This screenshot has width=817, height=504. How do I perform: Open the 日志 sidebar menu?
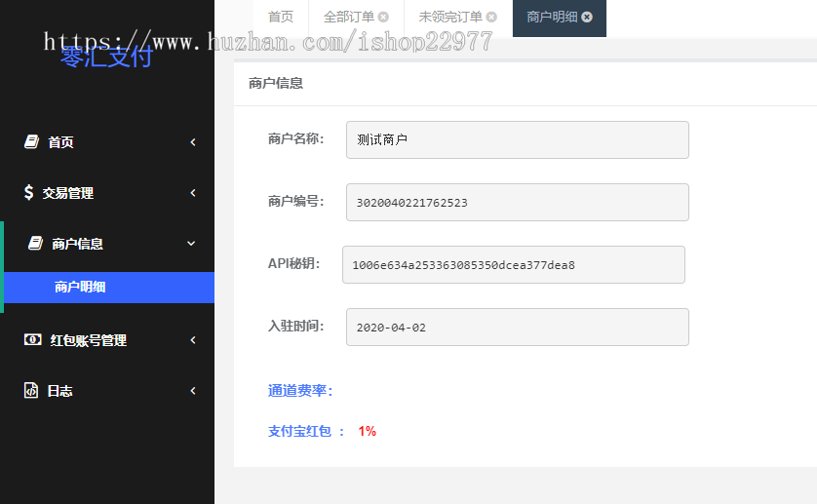107,391
